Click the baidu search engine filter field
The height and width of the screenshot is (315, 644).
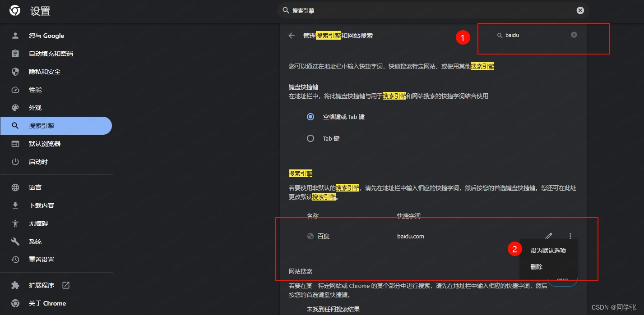[536, 35]
